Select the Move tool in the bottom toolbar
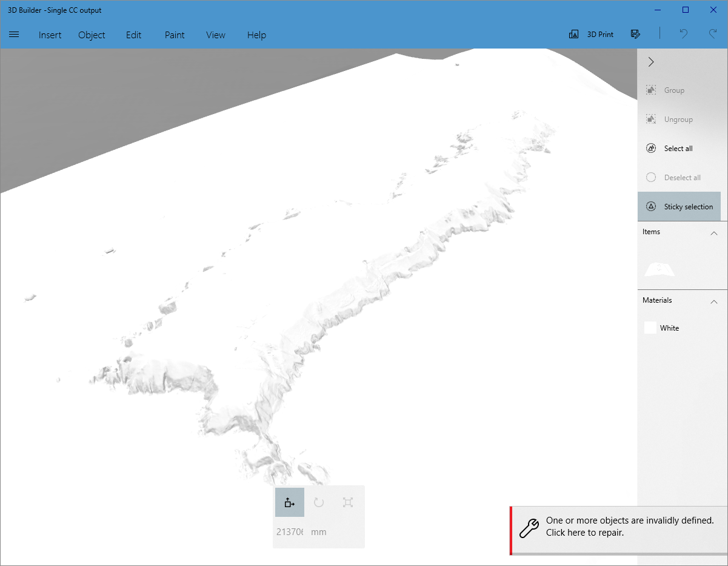The width and height of the screenshot is (728, 566). tap(289, 502)
